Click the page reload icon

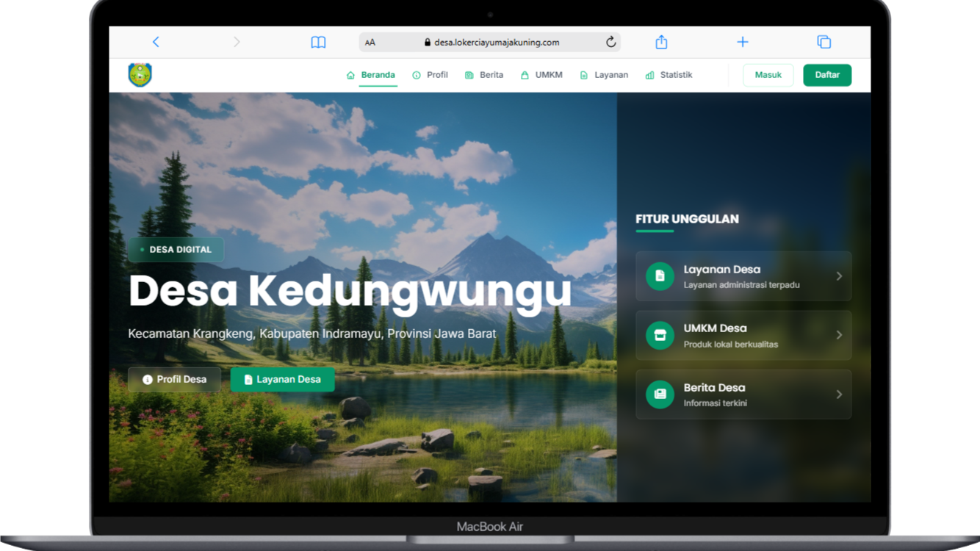610,42
